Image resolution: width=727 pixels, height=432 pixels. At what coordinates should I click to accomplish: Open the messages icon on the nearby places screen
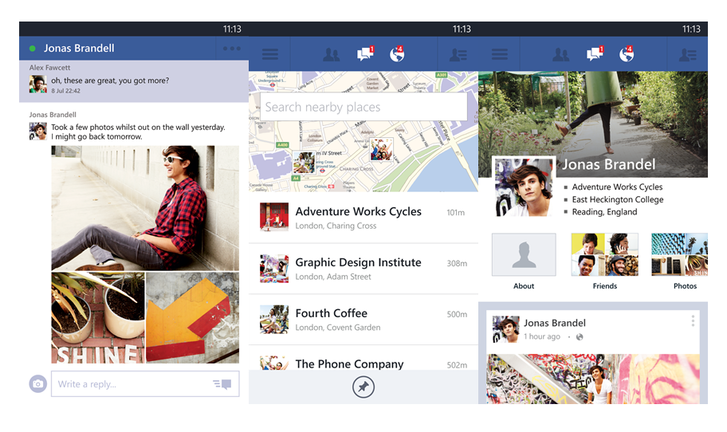tap(365, 55)
